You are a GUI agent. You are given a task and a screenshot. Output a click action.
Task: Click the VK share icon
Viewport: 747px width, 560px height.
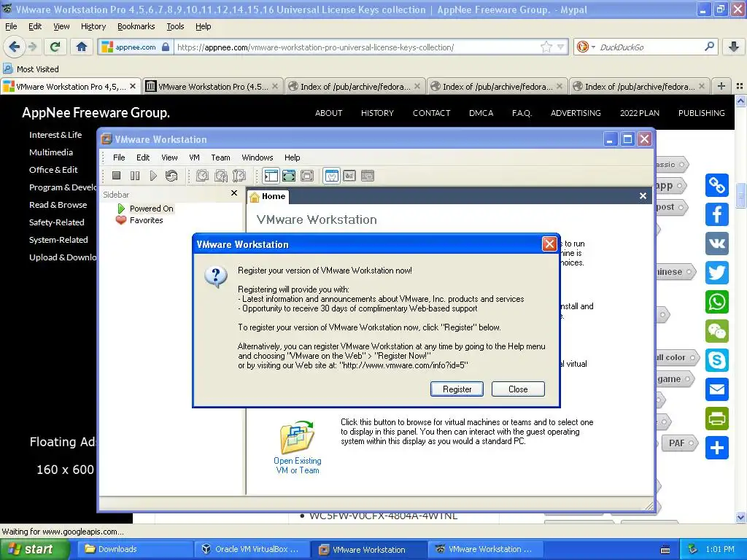pos(717,244)
